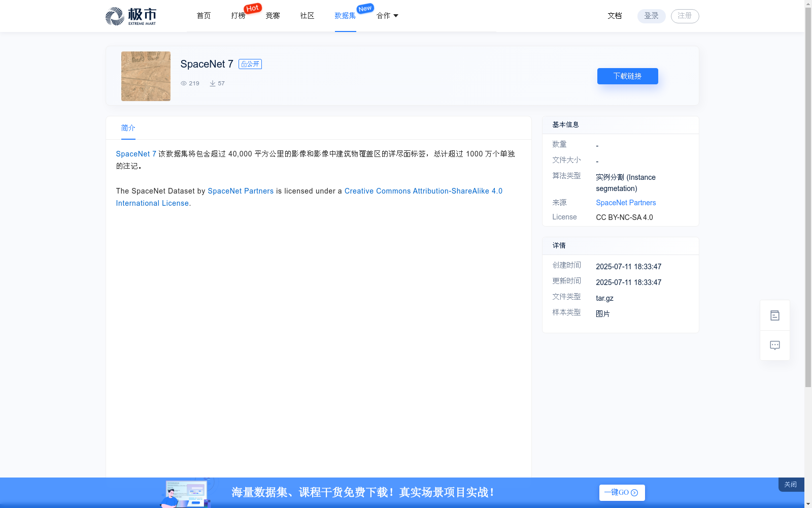This screenshot has width=812, height=508.
Task: Click the 实例分割 (Instance segmetation) value
Action: pyautogui.click(x=626, y=183)
